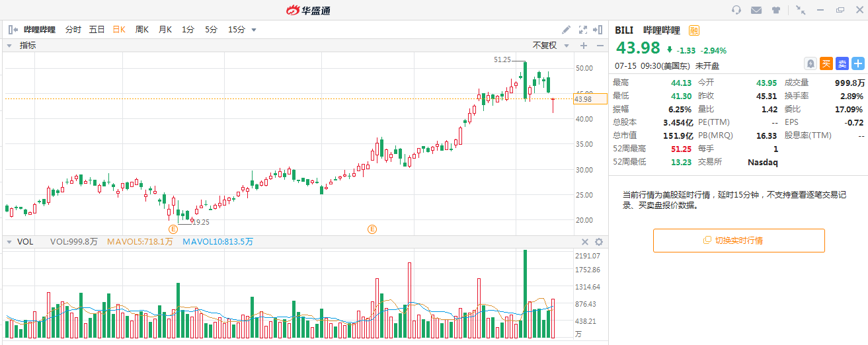
Task: Open the messages envelope icon
Action: [756, 10]
